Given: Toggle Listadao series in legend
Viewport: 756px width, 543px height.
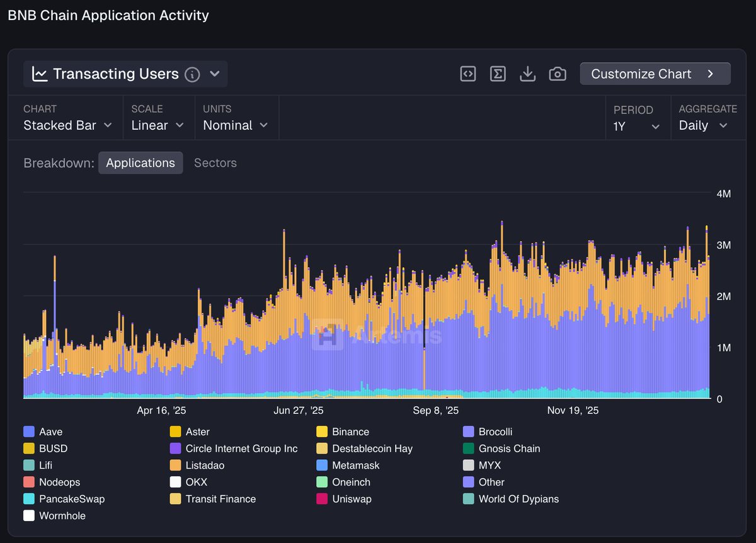Looking at the screenshot, I should 205,466.
